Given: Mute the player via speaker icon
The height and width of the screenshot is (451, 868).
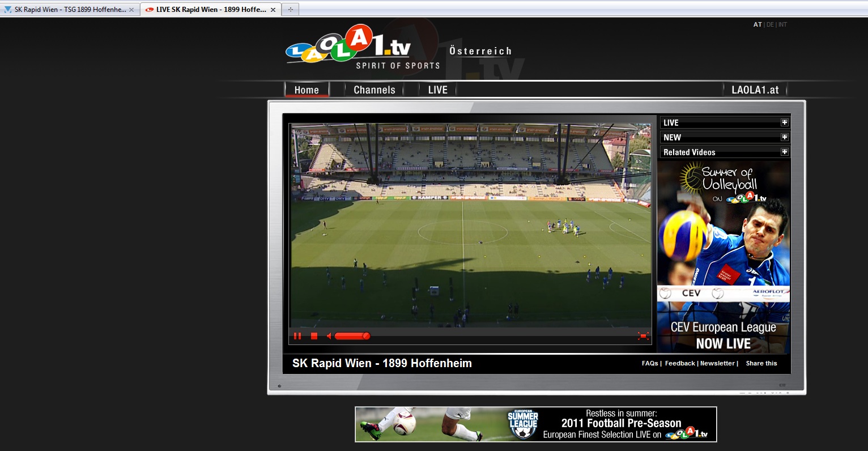Looking at the screenshot, I should 329,336.
